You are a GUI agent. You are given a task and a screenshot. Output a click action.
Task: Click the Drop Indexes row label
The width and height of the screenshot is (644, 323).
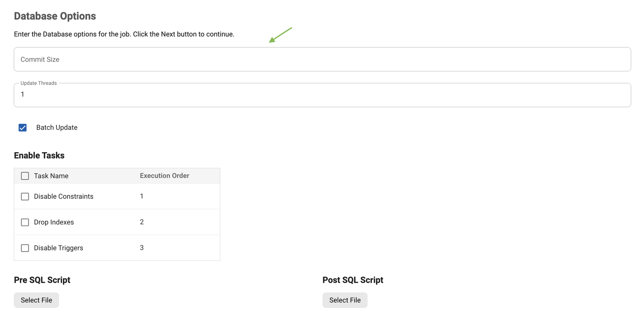[x=54, y=222]
